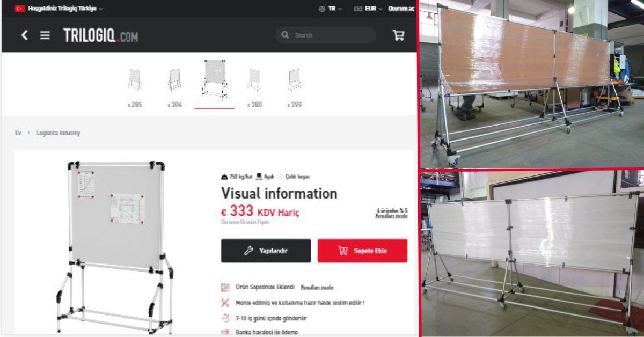
Task: Click the globe icon next to TR
Action: (x=322, y=9)
